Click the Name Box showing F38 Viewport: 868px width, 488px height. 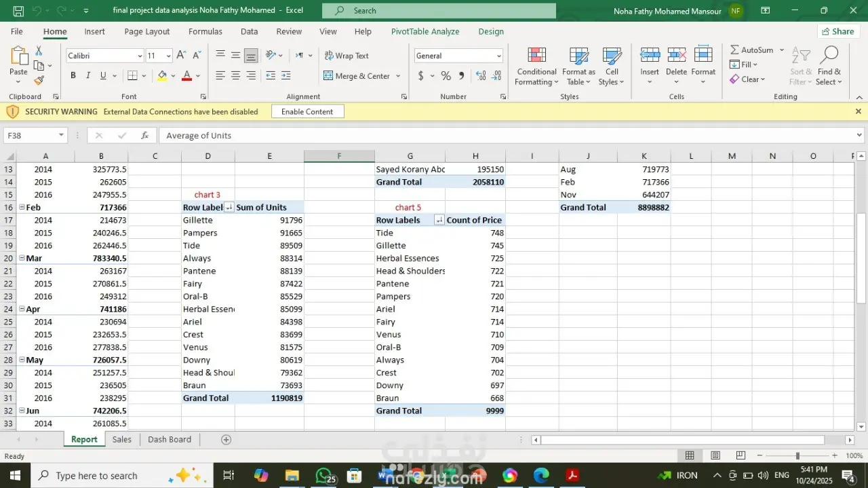point(31,136)
